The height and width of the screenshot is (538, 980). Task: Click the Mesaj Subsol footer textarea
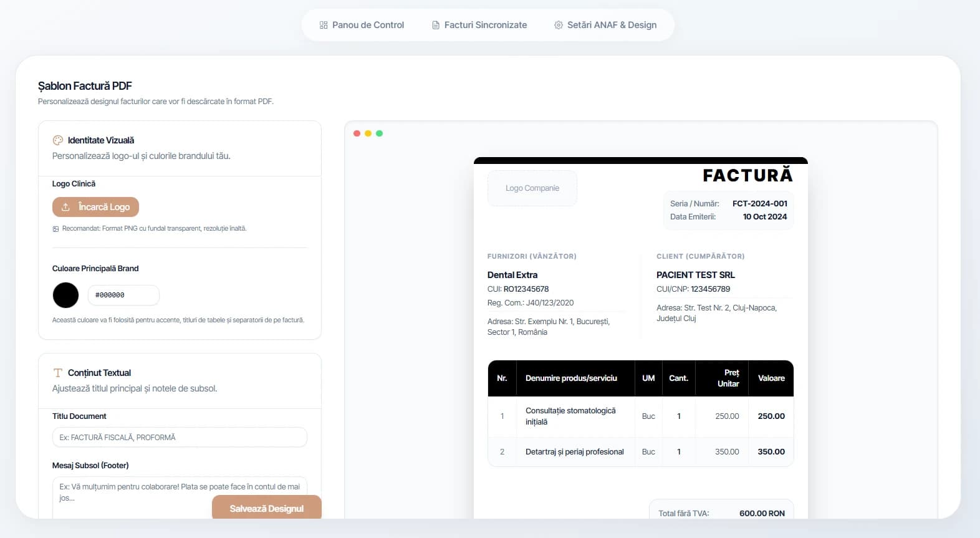[x=180, y=497]
